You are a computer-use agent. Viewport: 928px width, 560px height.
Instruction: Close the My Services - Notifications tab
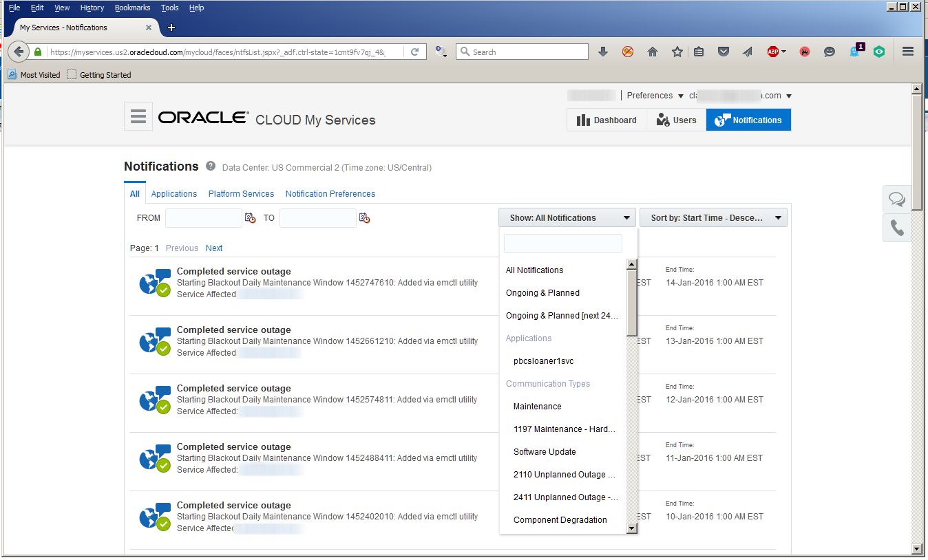click(149, 28)
